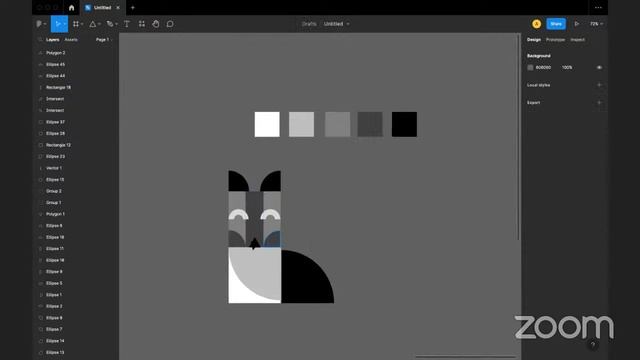
Task: Switch to the Layers tab
Action: pos(53,40)
